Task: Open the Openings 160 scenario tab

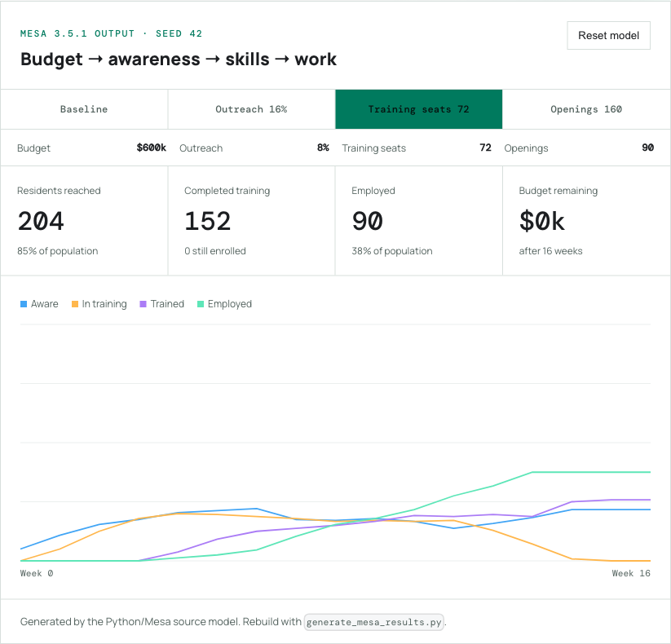Action: [586, 109]
